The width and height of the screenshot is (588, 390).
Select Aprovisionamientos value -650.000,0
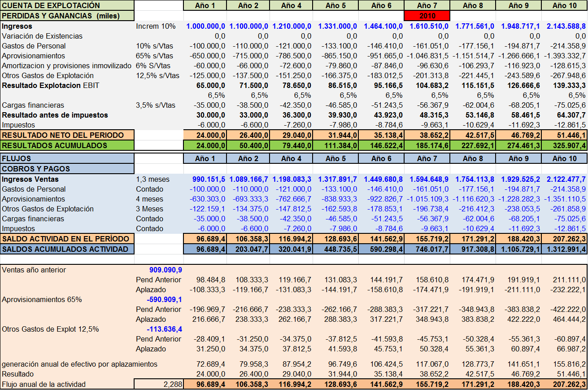208,56
